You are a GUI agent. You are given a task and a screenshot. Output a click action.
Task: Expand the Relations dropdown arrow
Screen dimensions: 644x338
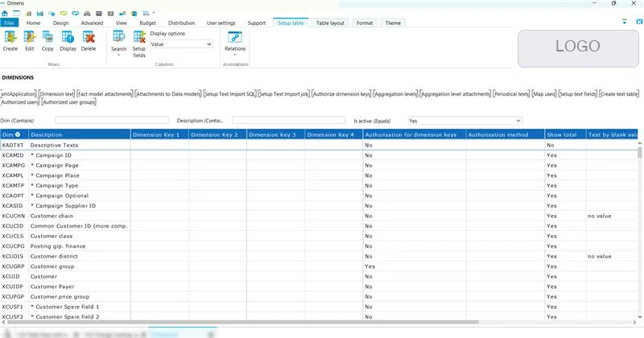[x=235, y=55]
